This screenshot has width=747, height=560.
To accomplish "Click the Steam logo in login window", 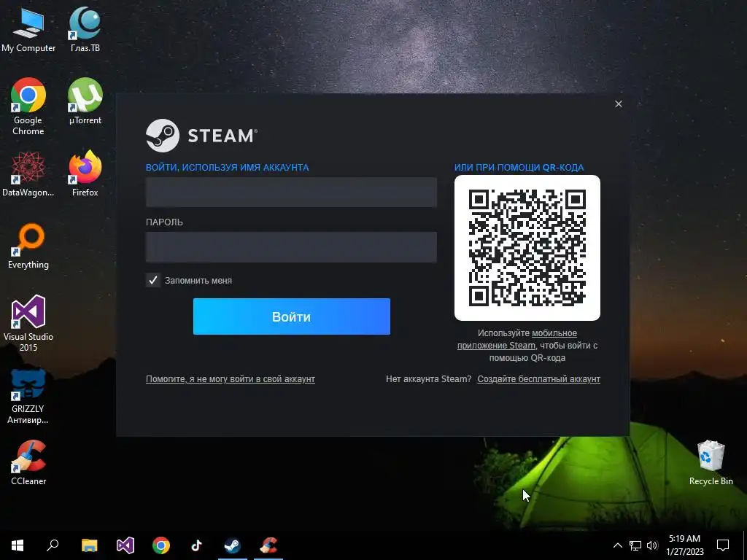I will pyautogui.click(x=201, y=136).
